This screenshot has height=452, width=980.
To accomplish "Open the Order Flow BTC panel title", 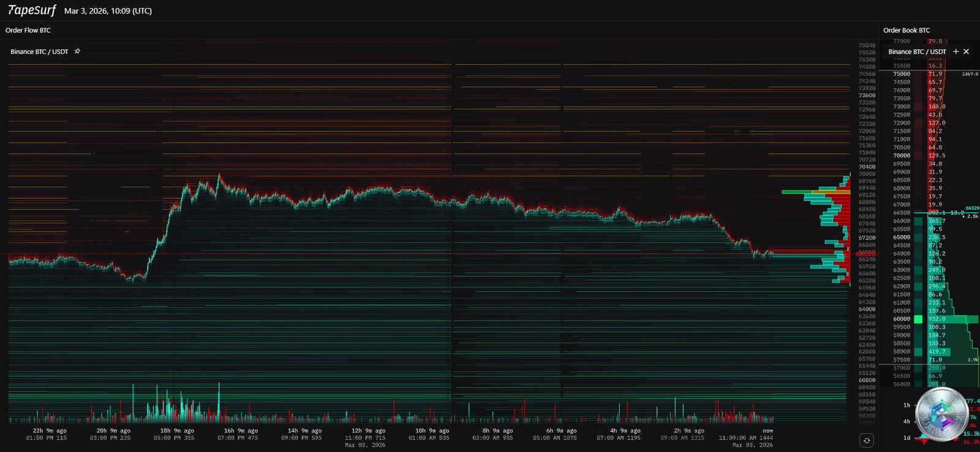I will pos(28,30).
